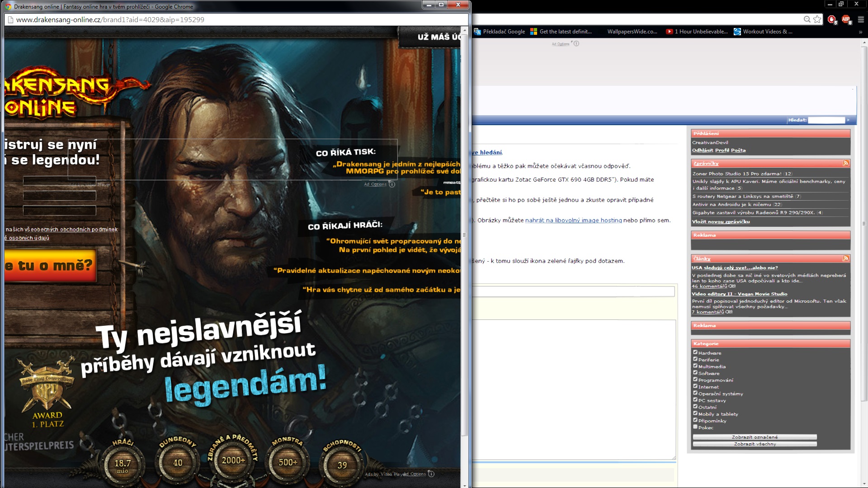Click the Články RSS feed icon
The width and height of the screenshot is (868, 488).
[846, 258]
